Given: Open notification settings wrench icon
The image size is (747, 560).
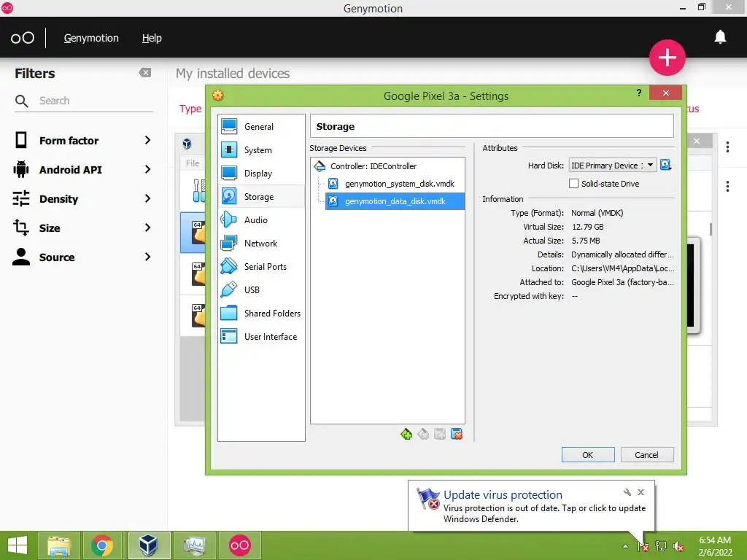Looking at the screenshot, I should (x=627, y=492).
